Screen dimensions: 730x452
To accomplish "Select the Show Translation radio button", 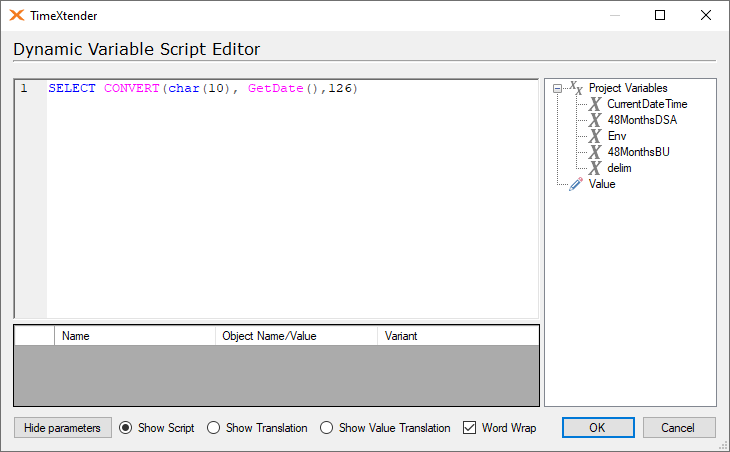I will click(x=213, y=428).
